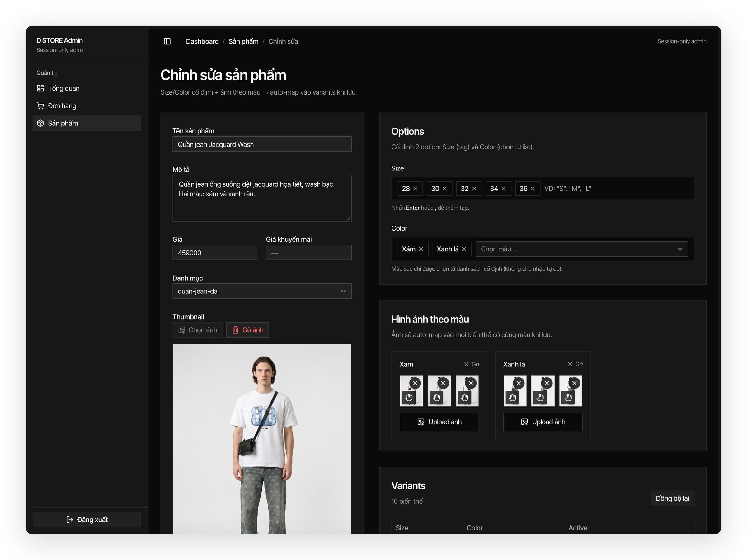Open Đơn hàng in sidebar
Viewport: 747px width, 560px height.
87,106
